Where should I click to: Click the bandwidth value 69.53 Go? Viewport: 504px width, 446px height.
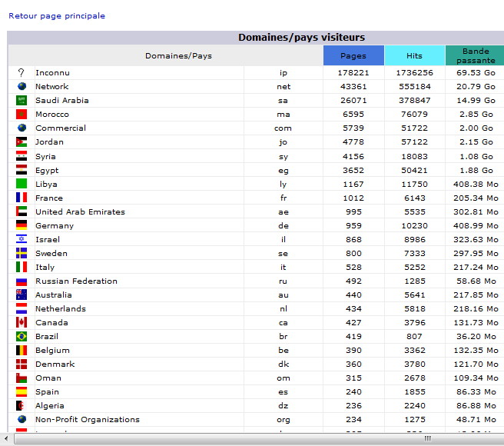point(476,73)
